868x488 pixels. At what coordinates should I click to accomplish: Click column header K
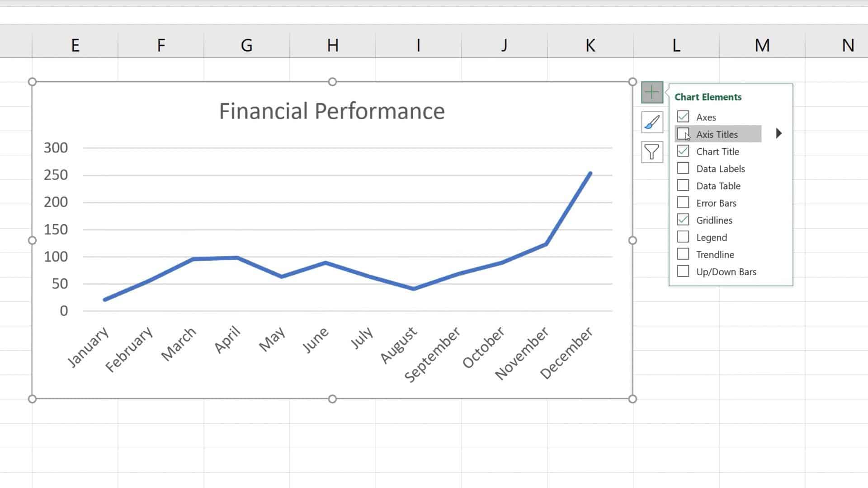(x=590, y=45)
